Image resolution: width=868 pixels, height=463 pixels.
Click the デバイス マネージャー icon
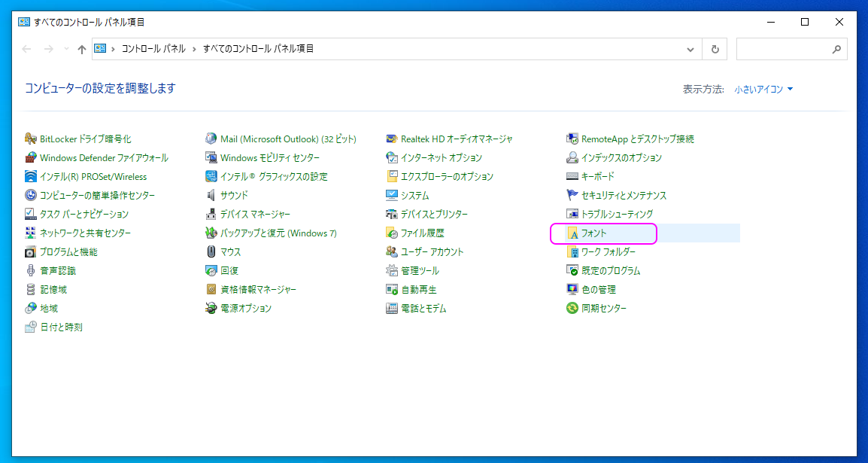pos(211,214)
